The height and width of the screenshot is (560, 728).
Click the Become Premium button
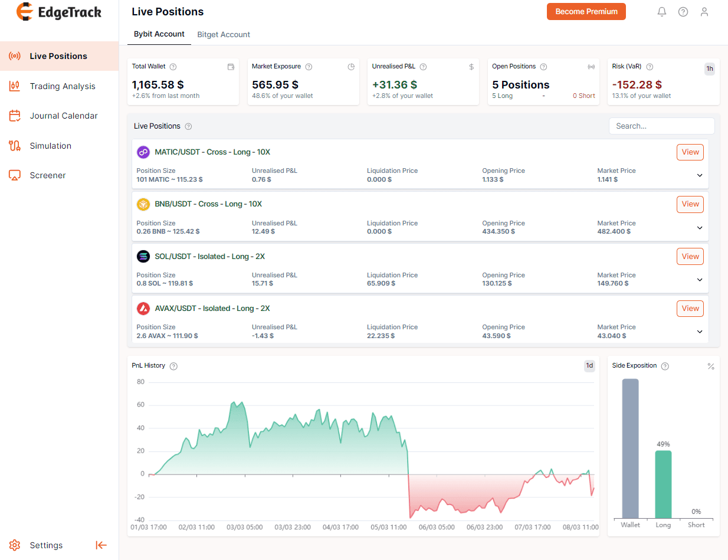pyautogui.click(x=586, y=12)
